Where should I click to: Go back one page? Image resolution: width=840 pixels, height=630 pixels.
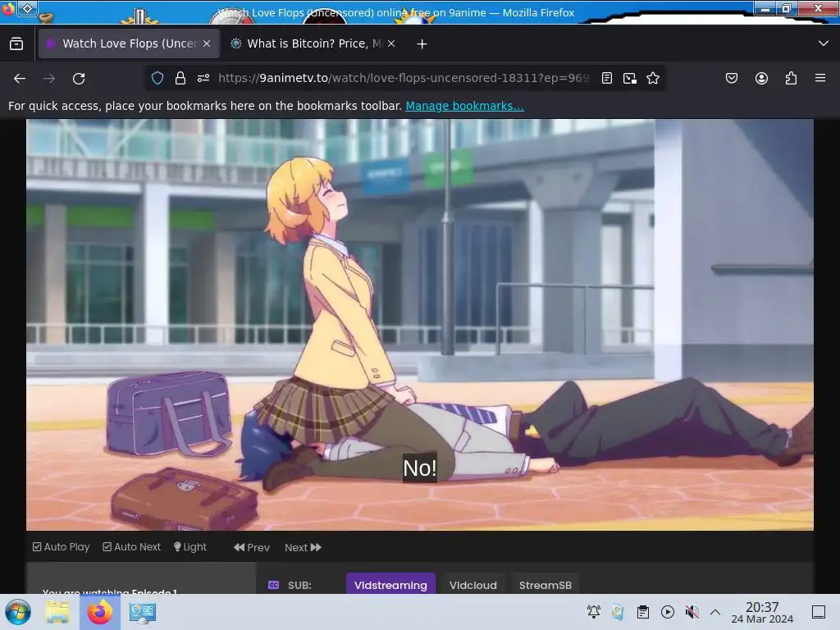point(20,79)
